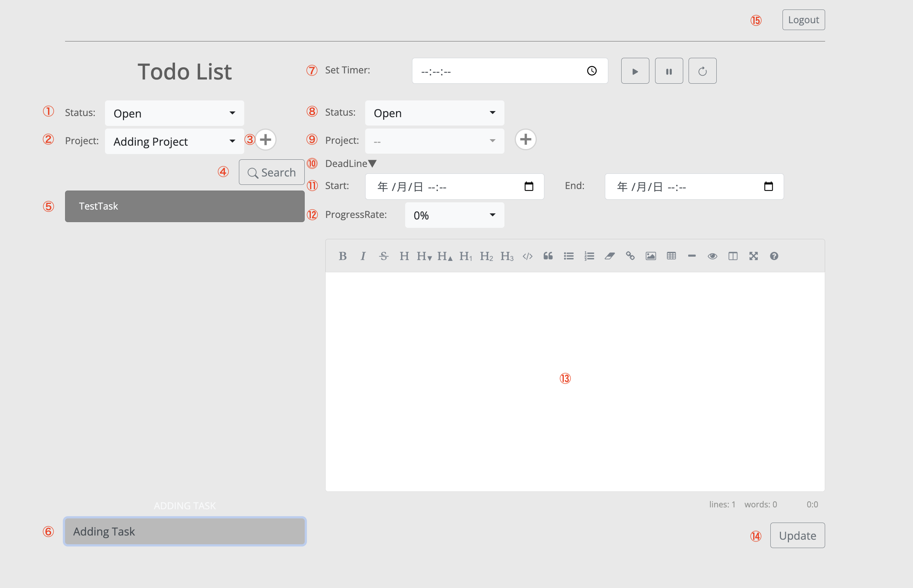Toggle bold formatting in the editor toolbar

pos(342,256)
